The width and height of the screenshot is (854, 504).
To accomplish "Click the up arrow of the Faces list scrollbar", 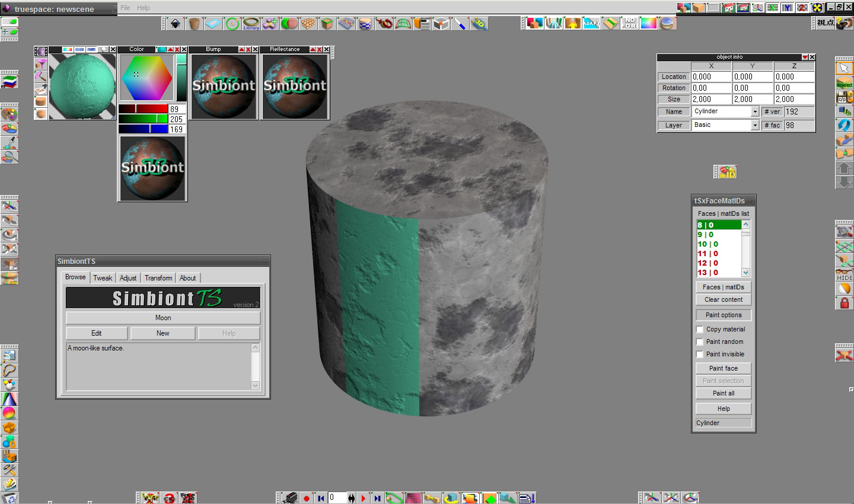I will click(746, 224).
